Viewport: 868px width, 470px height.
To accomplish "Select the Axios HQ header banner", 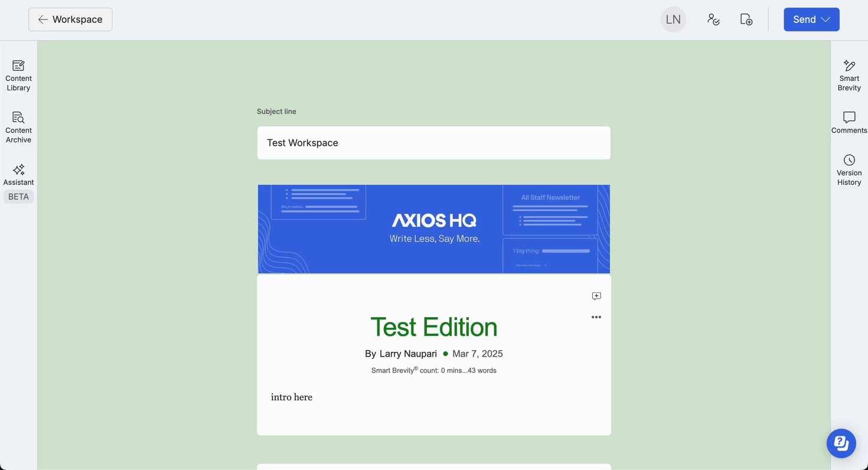I will [434, 229].
